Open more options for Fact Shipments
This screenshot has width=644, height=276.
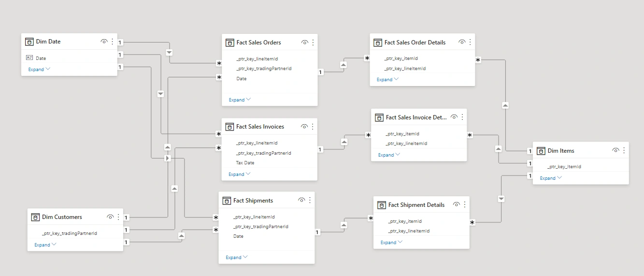[310, 200]
